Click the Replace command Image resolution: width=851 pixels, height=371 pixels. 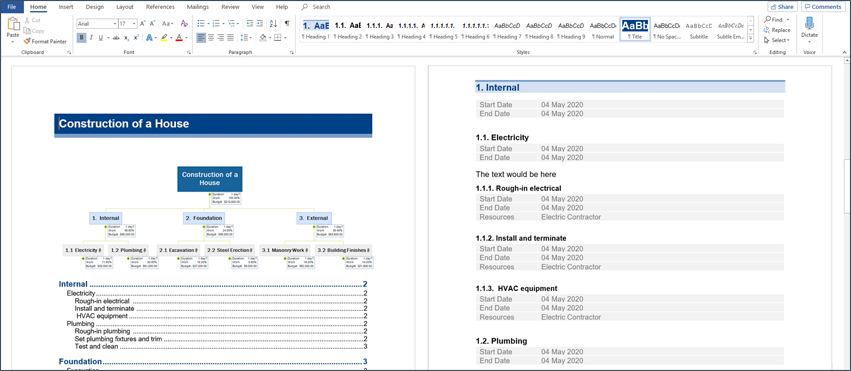point(777,30)
